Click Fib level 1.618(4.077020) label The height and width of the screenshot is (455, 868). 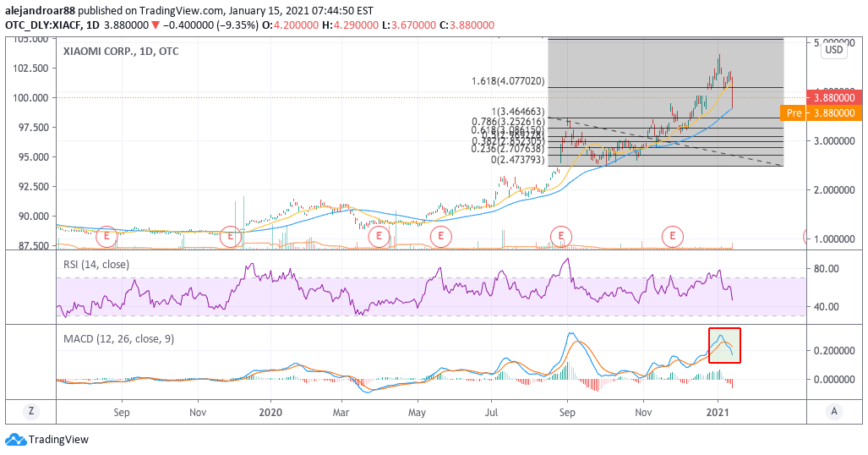[508, 81]
